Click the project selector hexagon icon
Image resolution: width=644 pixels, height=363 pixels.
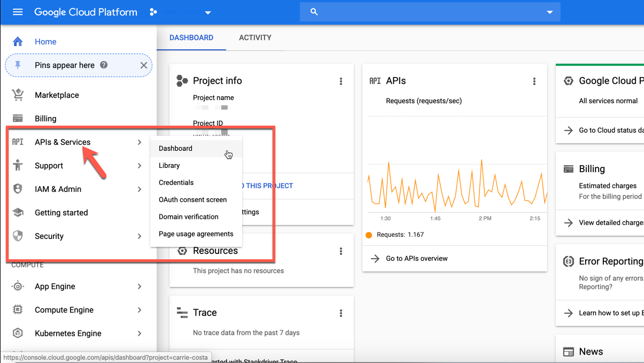(153, 12)
